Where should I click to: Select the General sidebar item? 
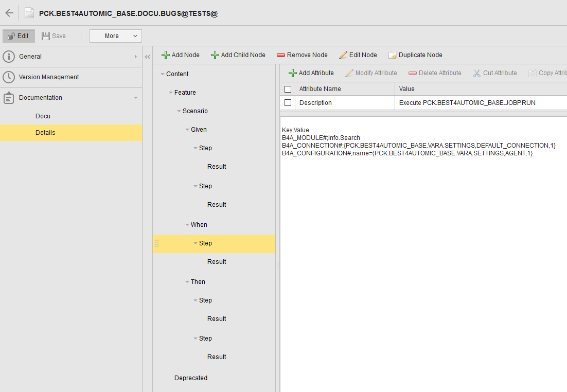(30, 57)
